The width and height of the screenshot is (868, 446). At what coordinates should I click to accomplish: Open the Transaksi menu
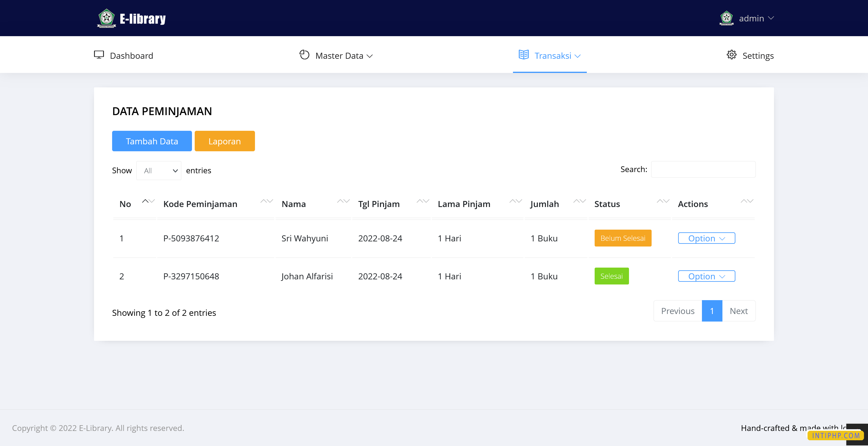click(557, 55)
